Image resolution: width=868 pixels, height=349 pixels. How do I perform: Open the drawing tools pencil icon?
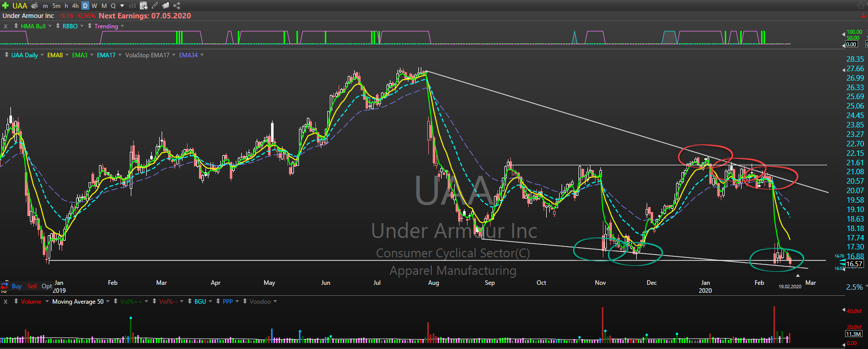pos(155,5)
